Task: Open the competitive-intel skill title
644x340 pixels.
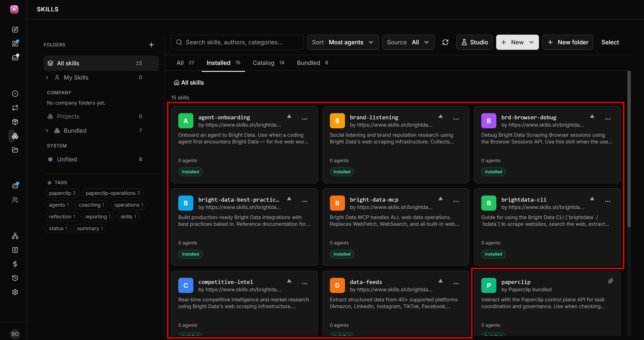Action: coord(226,282)
